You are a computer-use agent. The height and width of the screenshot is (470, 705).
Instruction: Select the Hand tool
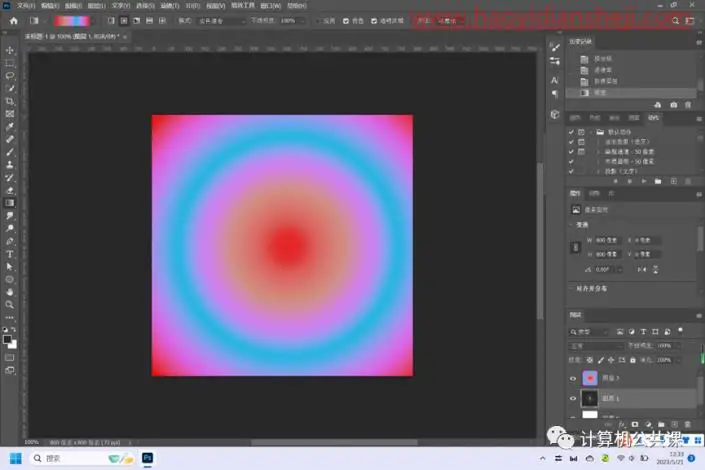(x=9, y=292)
